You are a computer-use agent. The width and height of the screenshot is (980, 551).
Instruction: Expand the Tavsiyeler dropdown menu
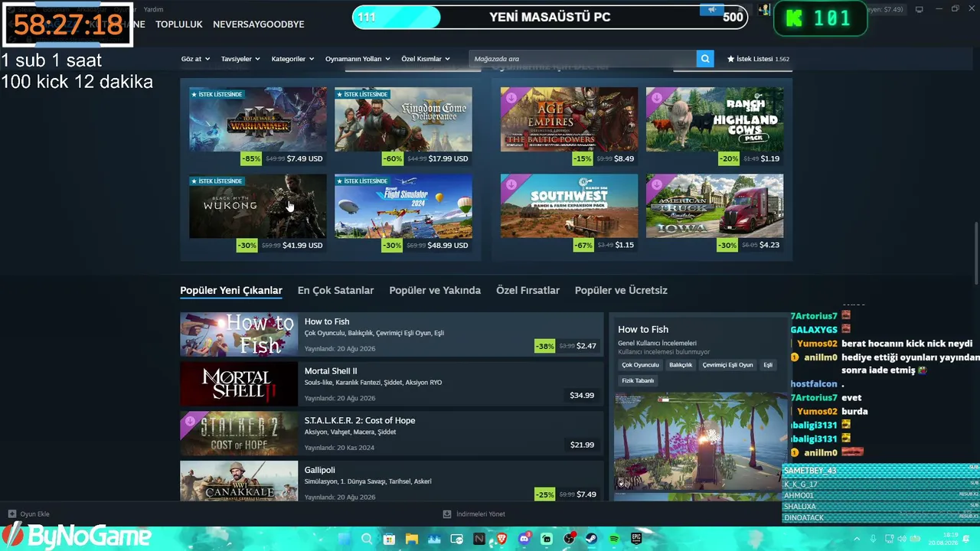tap(240, 59)
